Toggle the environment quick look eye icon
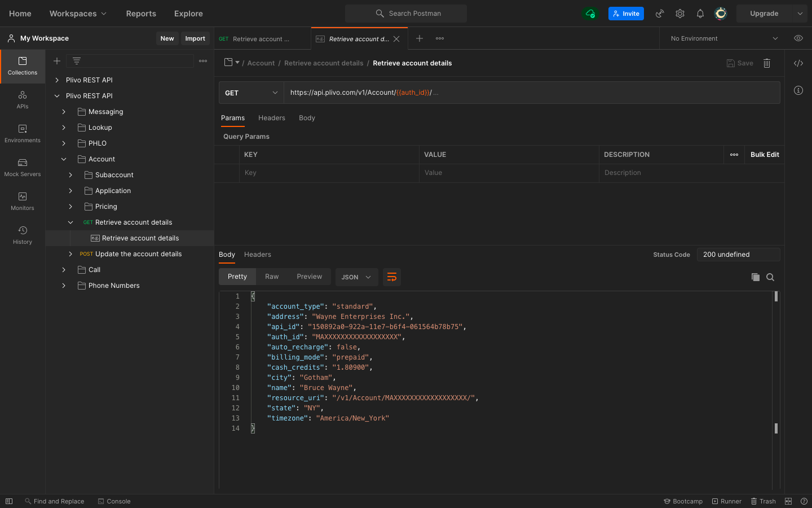Viewport: 812px width, 508px height. coord(798,38)
